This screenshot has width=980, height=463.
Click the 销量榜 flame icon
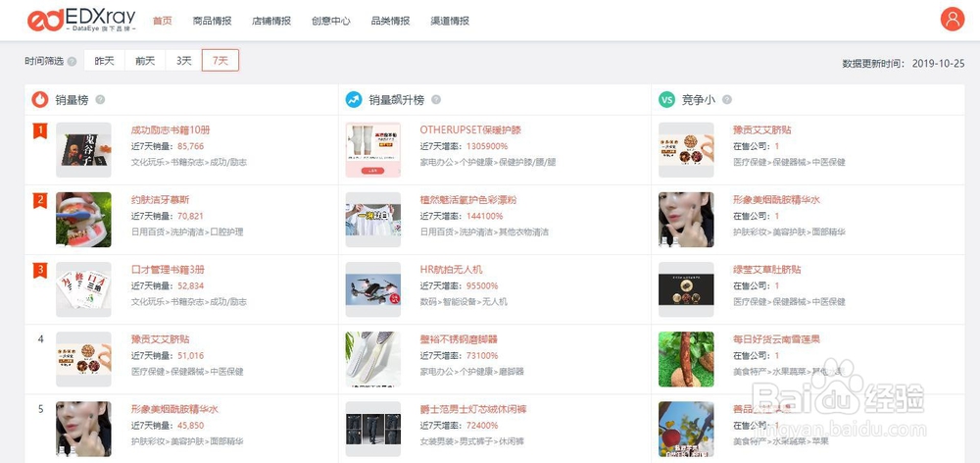40,99
